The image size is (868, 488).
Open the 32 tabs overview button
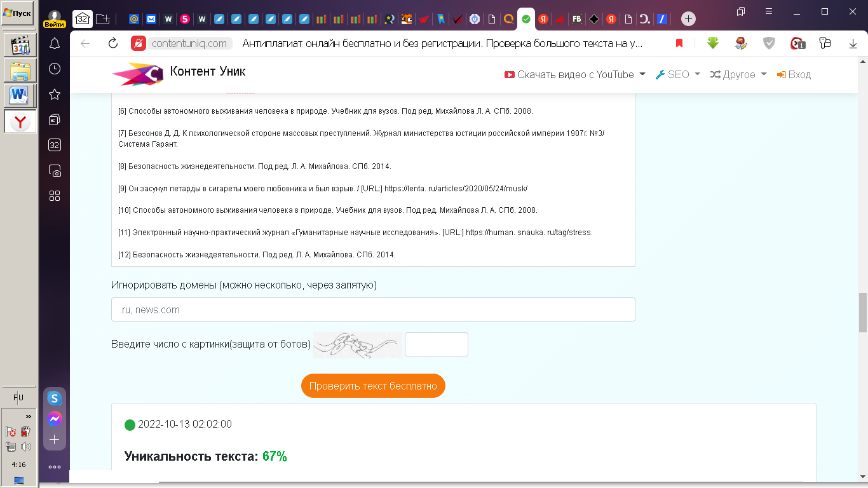coord(82,19)
